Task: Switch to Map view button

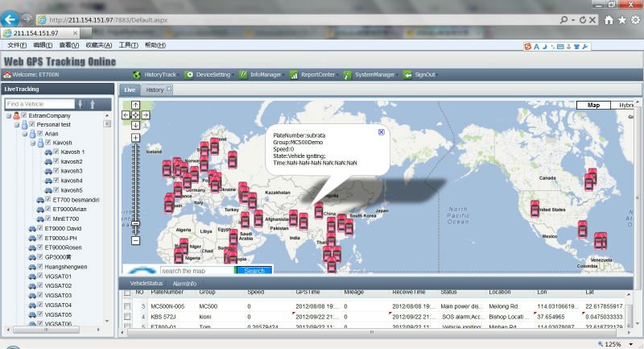Action: click(x=593, y=106)
